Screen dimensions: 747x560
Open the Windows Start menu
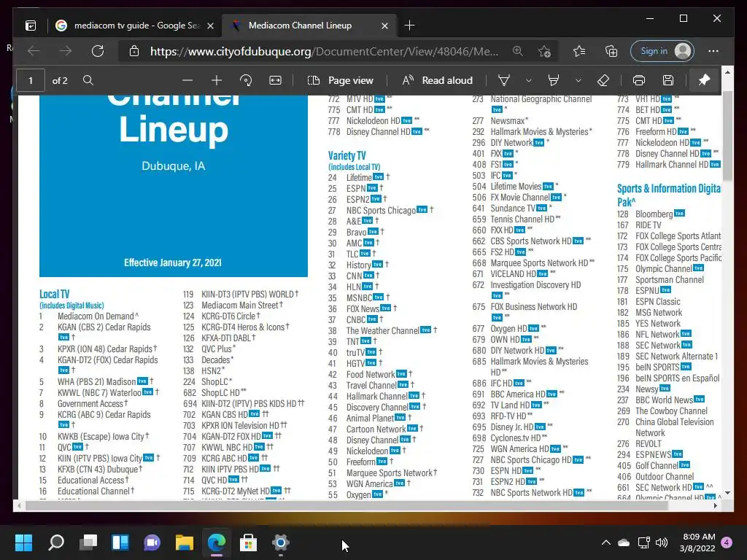coord(23,542)
